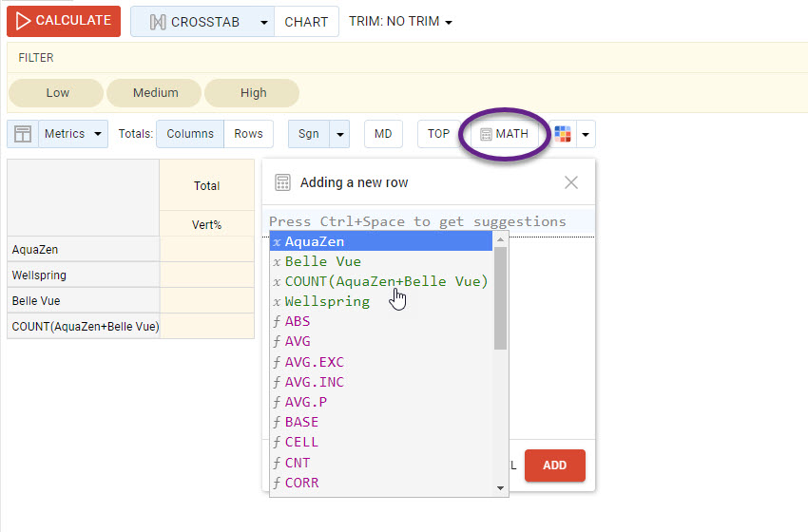This screenshot has height=532, width=808.
Task: Click the MATH calculator button
Action: pyautogui.click(x=504, y=134)
